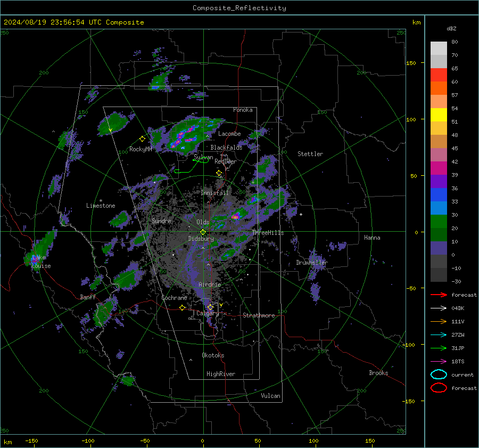Click the Brooks city label
Screen dimensions: 479x448
pyautogui.click(x=378, y=373)
